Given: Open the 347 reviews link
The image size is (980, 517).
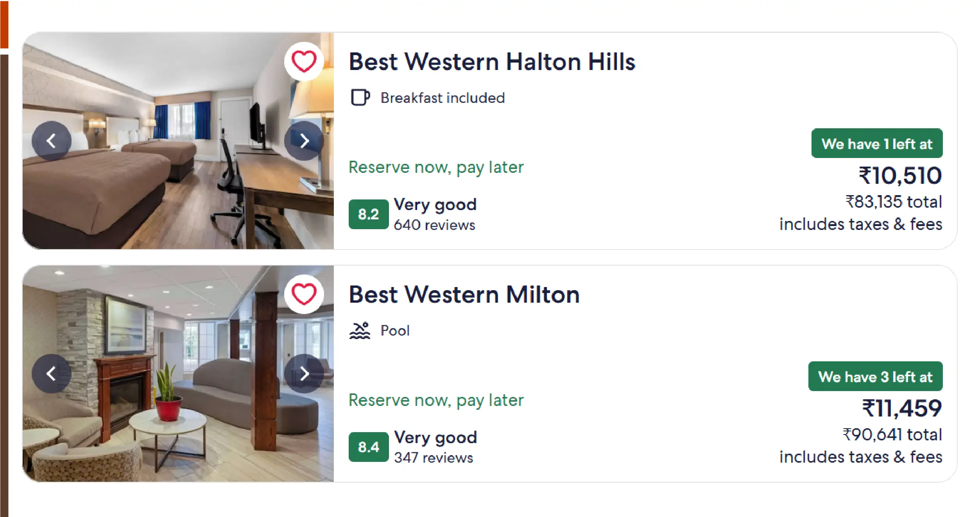Looking at the screenshot, I should 434,458.
